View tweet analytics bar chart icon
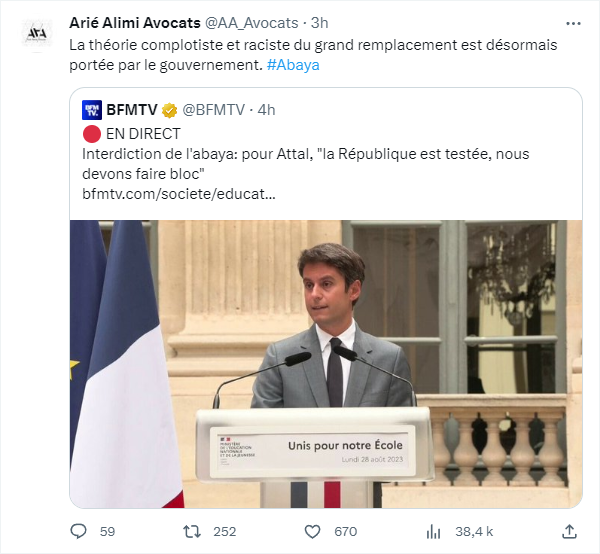This screenshot has width=600, height=554. (x=434, y=531)
